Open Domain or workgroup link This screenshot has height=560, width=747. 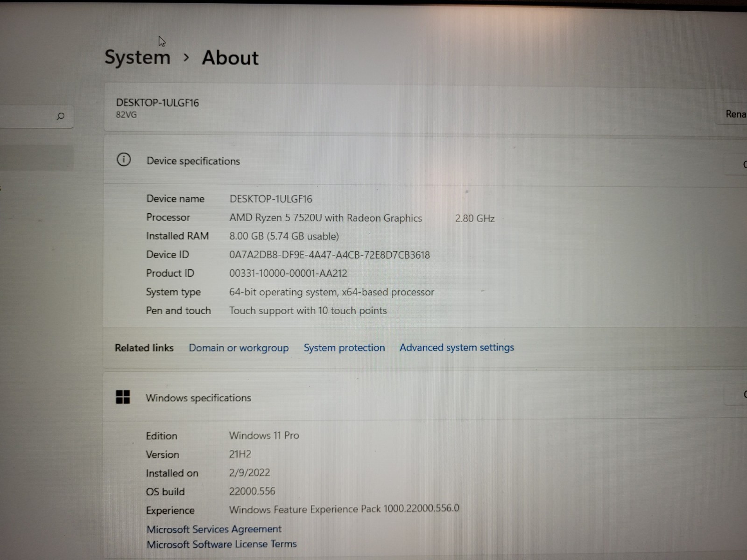click(239, 348)
